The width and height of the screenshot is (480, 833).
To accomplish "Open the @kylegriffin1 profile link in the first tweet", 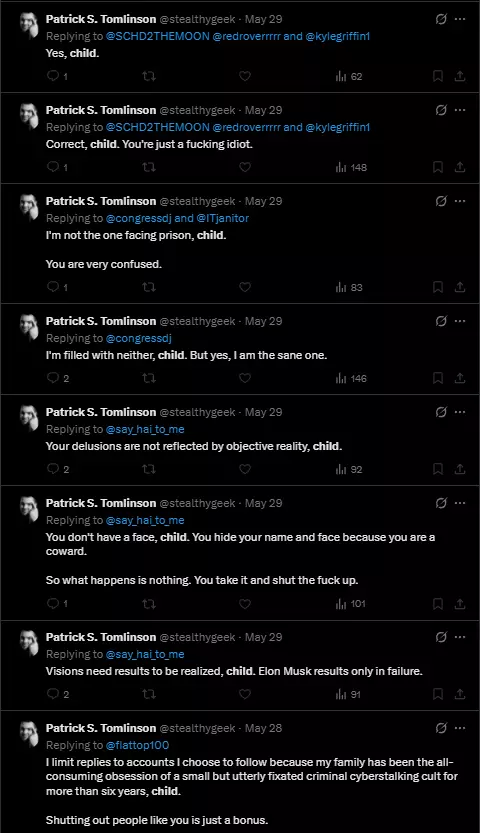I will click(x=338, y=36).
